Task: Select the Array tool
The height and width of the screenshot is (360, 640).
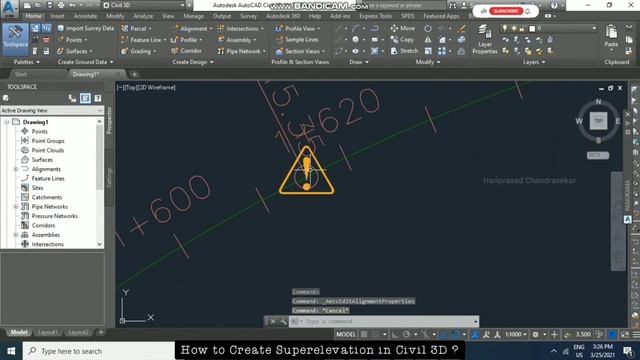Action: 442,51
